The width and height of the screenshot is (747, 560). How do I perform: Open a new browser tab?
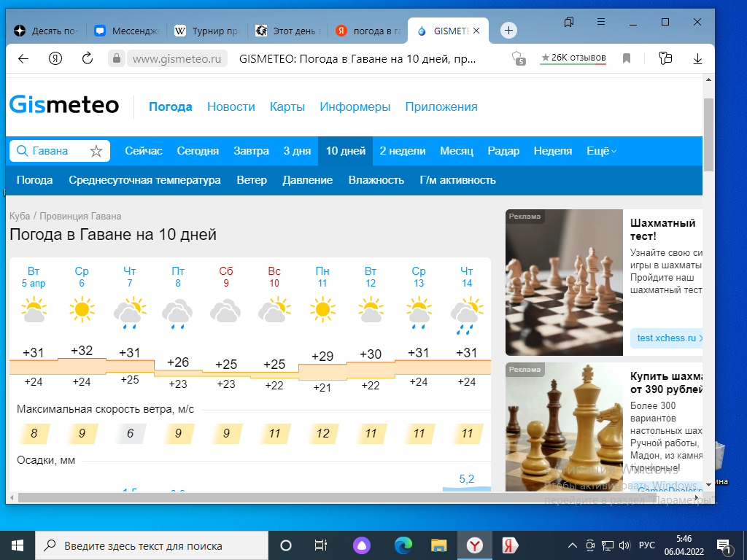[x=508, y=31]
